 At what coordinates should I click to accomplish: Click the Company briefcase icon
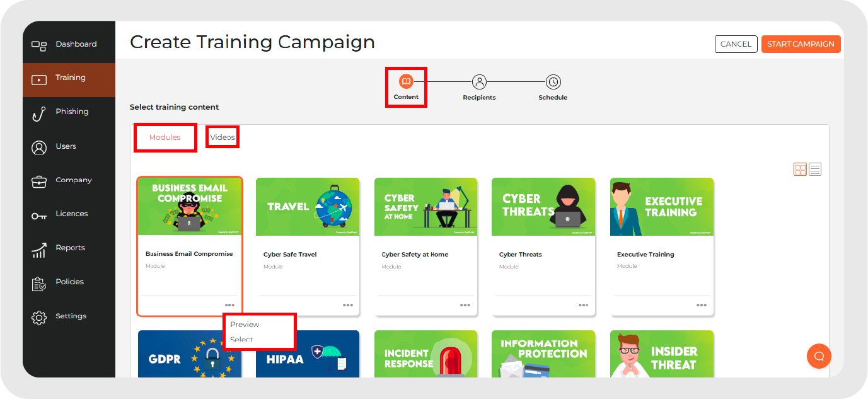point(38,180)
